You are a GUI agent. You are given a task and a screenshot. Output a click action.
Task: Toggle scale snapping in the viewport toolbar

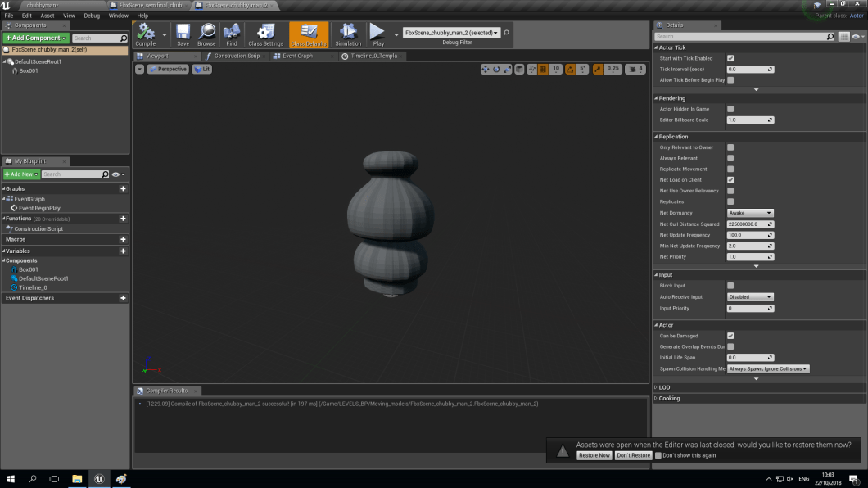pos(598,69)
